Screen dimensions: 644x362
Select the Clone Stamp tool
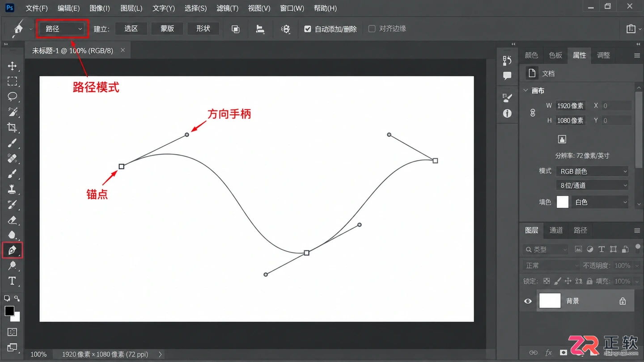pos(12,189)
